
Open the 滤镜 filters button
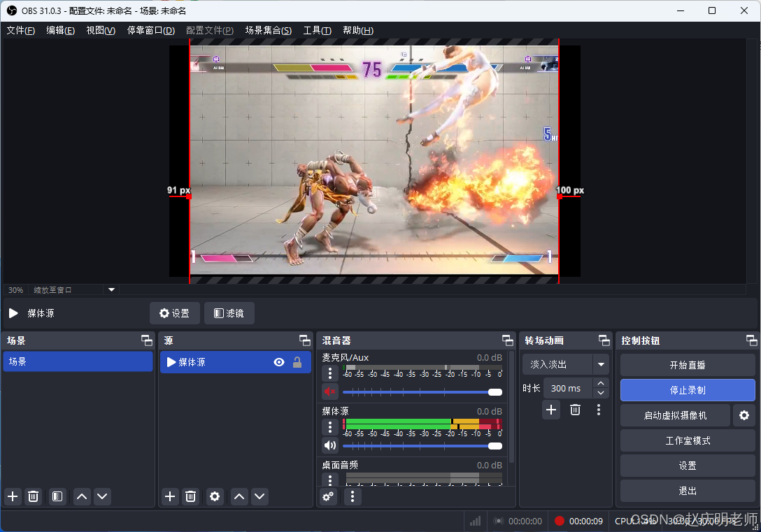coord(229,313)
